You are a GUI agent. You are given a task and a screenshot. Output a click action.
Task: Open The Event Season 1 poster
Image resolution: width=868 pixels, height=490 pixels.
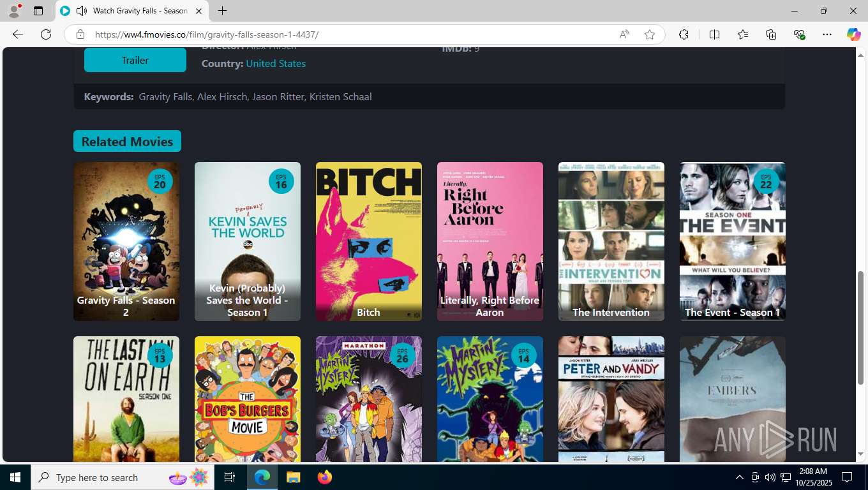point(733,241)
